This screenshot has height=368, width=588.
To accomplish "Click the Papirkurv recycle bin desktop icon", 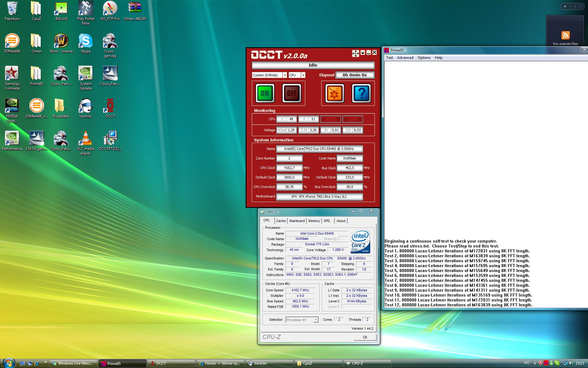I will (12, 11).
